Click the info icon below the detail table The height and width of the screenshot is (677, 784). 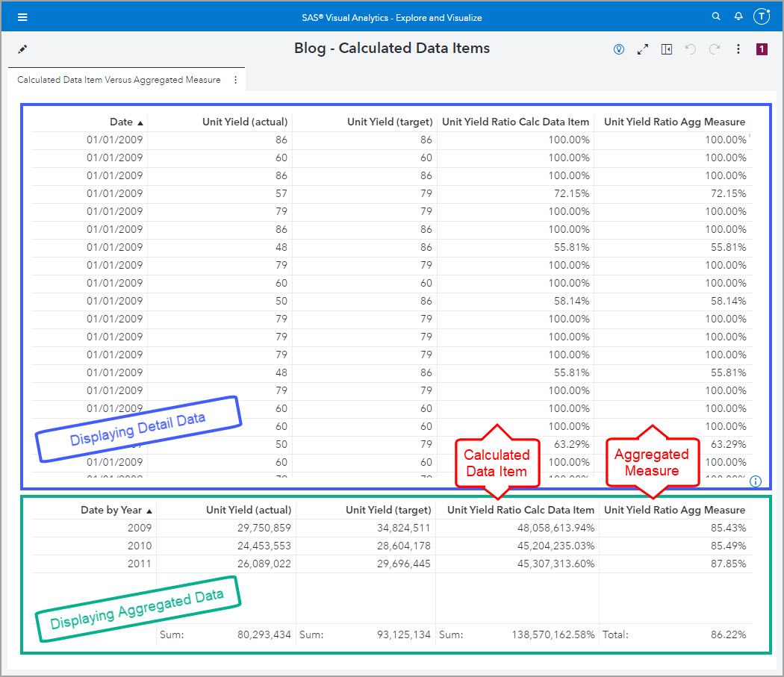click(757, 481)
